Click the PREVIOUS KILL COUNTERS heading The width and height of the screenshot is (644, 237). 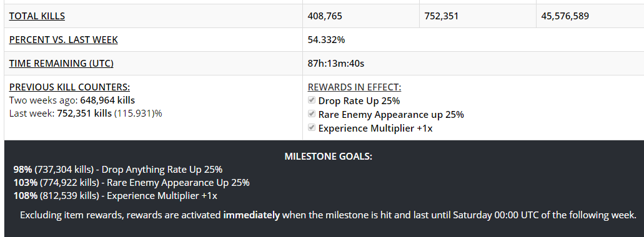click(69, 87)
